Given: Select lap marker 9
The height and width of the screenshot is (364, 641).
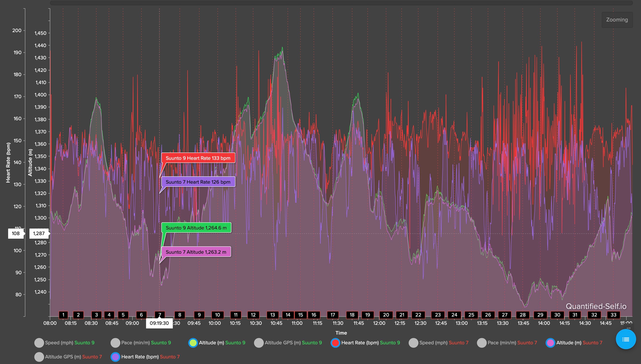Looking at the screenshot, I should tap(199, 315).
